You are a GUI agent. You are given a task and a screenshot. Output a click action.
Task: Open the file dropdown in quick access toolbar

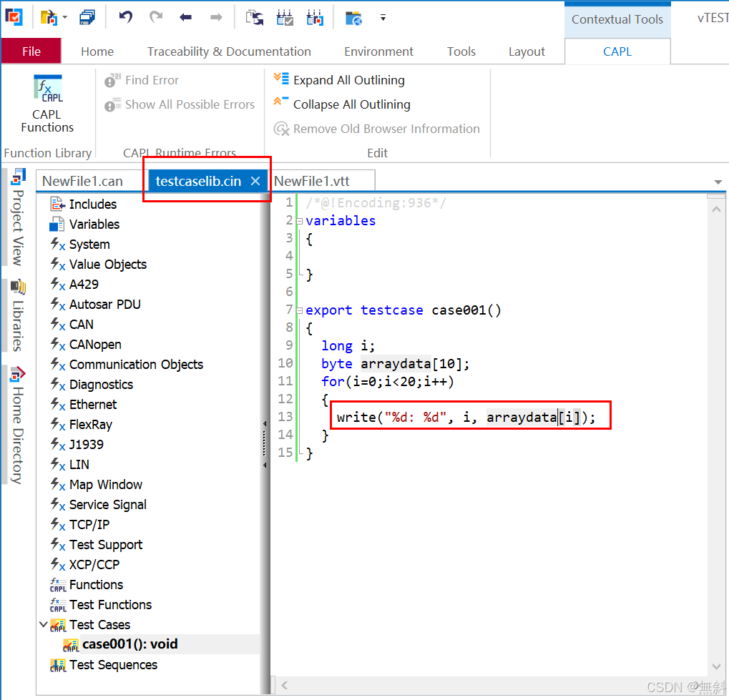[64, 18]
